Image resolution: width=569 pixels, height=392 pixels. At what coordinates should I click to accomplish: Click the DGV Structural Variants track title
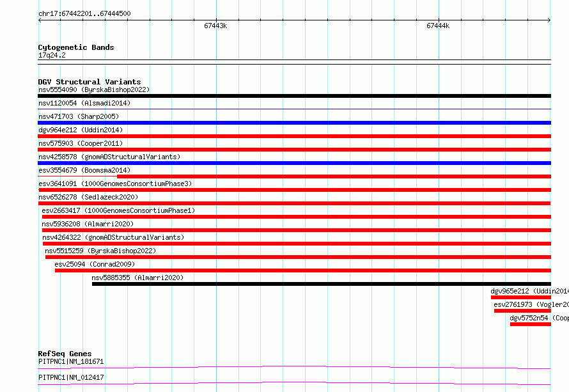tap(90, 82)
